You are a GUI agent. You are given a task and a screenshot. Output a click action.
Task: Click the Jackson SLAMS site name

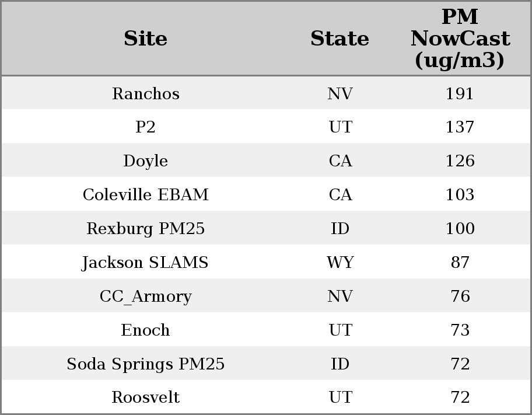click(x=146, y=263)
